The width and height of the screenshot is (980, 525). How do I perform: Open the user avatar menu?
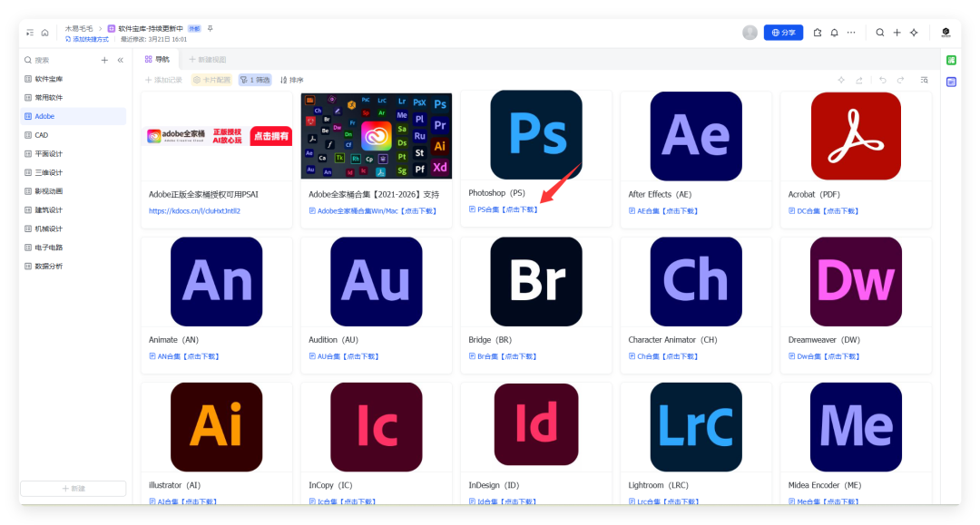(x=750, y=33)
